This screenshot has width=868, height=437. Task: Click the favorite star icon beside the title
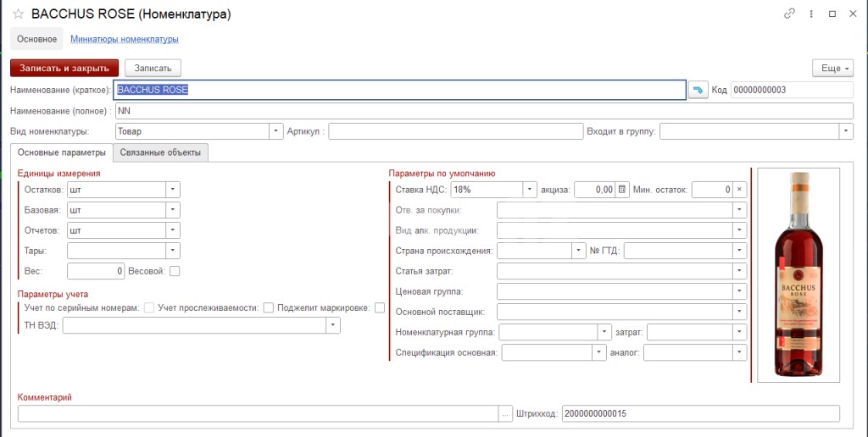[x=18, y=14]
